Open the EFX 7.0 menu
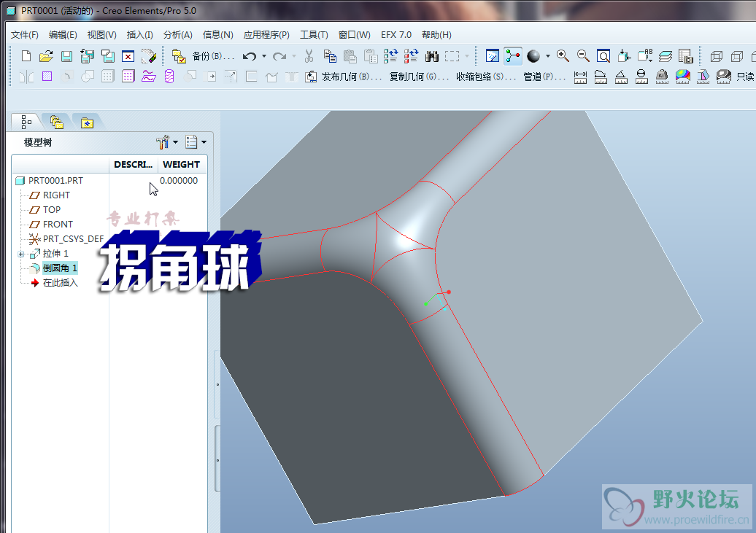The width and height of the screenshot is (756, 533). tap(396, 35)
